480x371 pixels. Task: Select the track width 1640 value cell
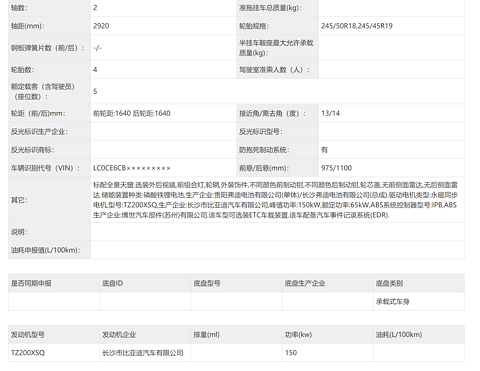pyautogui.click(x=163, y=113)
